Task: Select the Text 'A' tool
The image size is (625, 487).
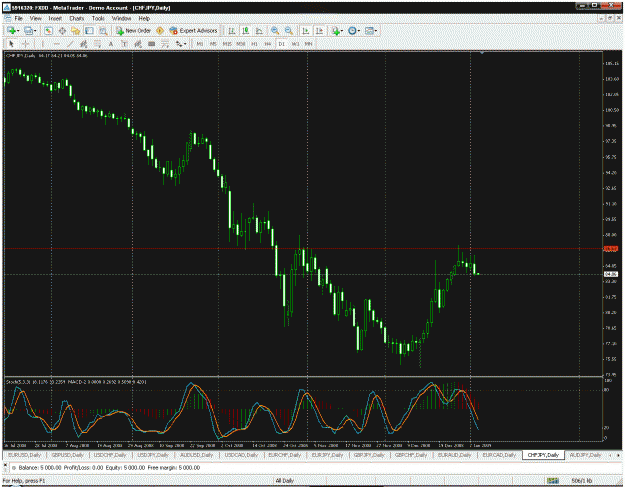Action: (111, 44)
